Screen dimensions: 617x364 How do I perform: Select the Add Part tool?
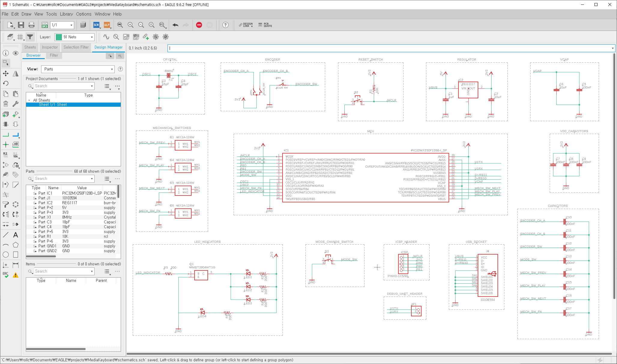[6, 114]
